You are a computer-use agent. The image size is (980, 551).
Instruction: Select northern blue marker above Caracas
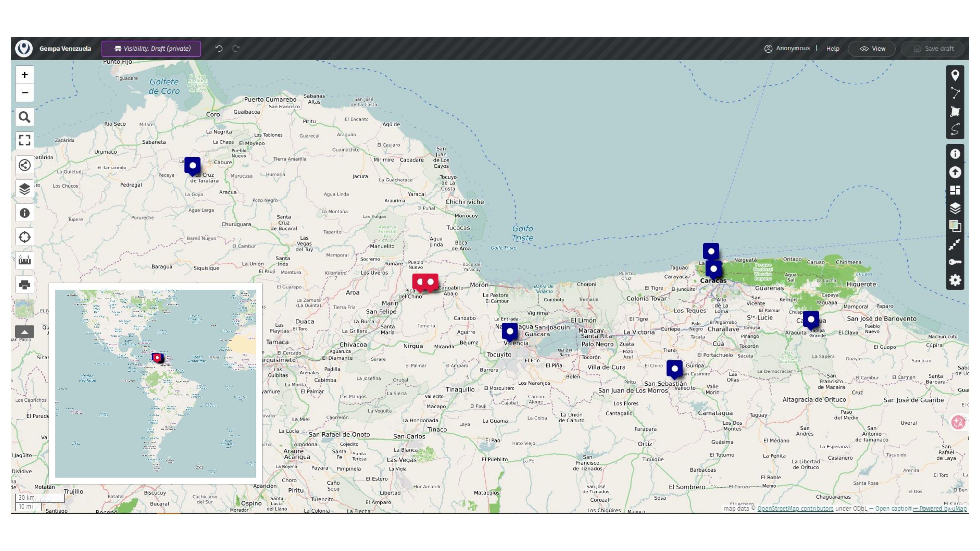(x=711, y=251)
